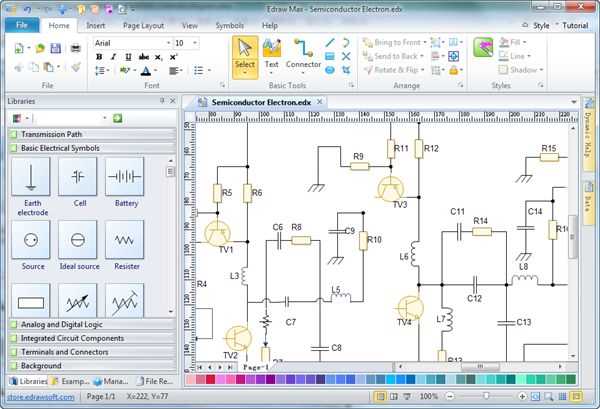
Task: Switch to the View ribbon tab
Action: [189, 26]
